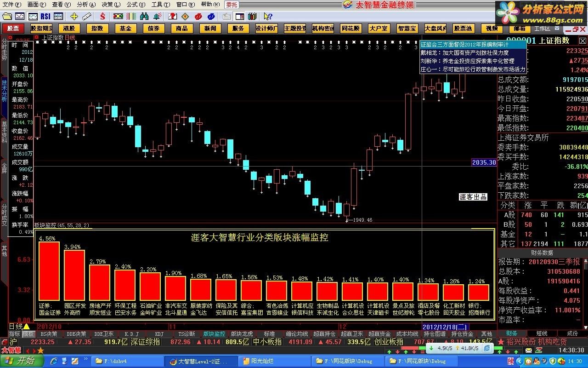This screenshot has width=588, height=368.
Task: Click the traffic lights toolbar icon
Action: pos(118,16)
